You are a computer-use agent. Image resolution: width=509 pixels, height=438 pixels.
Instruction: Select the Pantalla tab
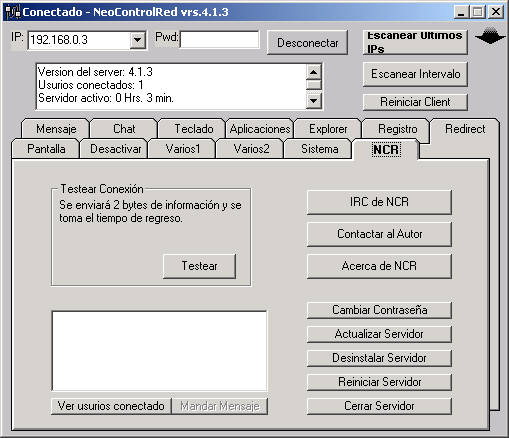[46, 149]
